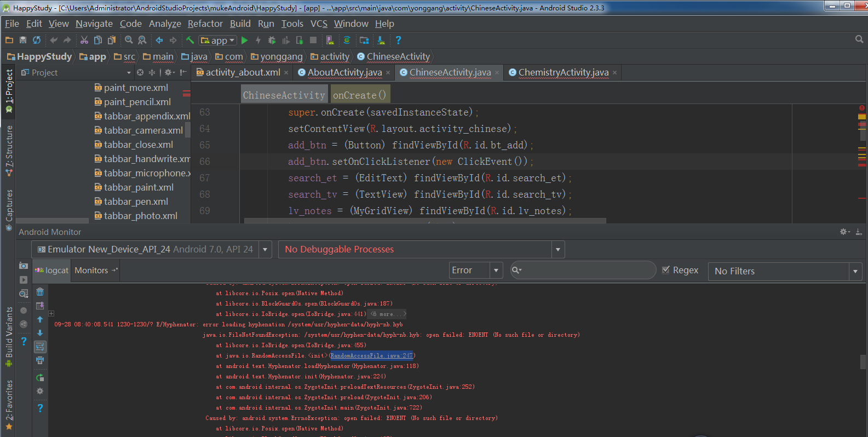This screenshot has height=437, width=868.
Task: Switch to the ChemistryActivity.java tab
Action: (x=564, y=72)
